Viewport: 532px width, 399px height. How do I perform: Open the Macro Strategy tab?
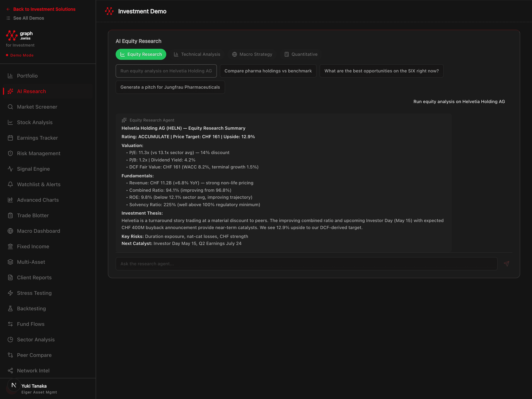tap(252, 54)
